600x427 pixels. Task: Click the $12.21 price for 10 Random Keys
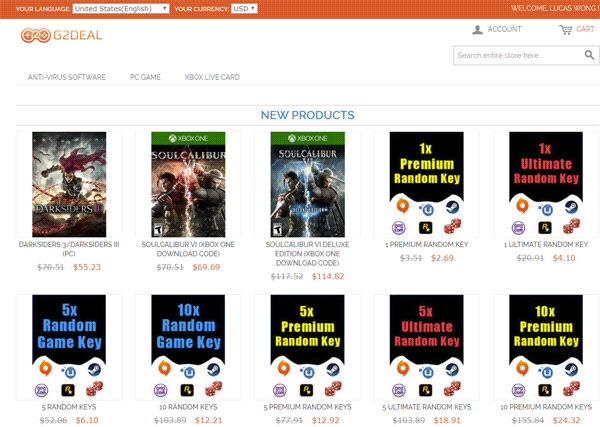pos(209,420)
